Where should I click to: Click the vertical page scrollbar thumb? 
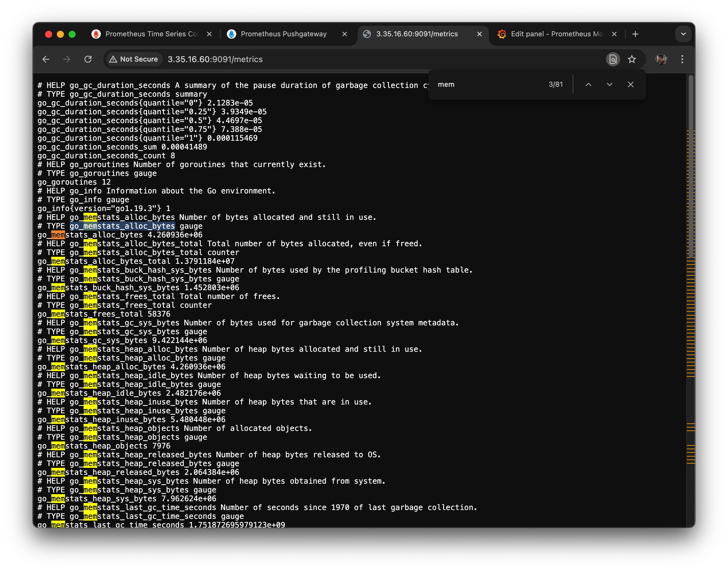(690, 167)
